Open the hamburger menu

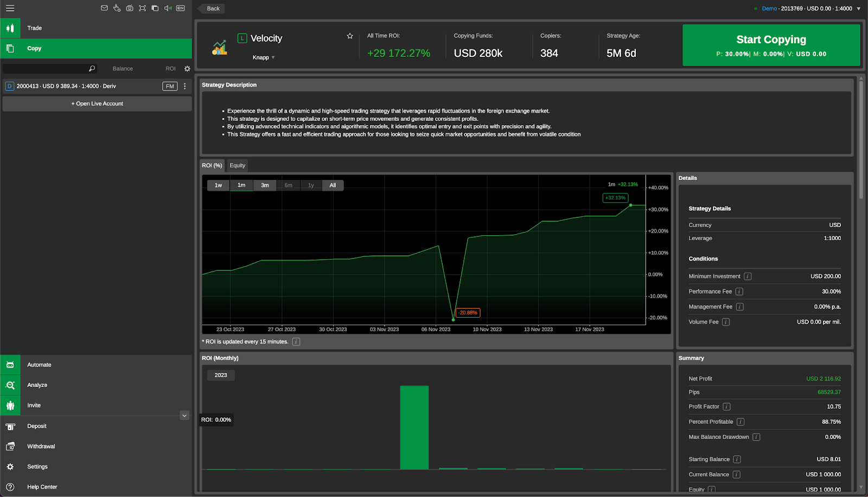[10, 8]
